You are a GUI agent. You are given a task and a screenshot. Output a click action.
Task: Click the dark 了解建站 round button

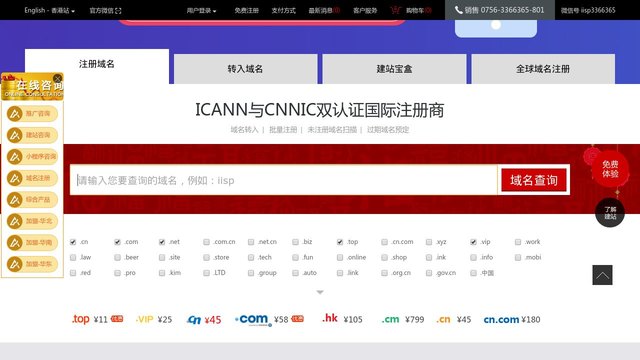610,213
